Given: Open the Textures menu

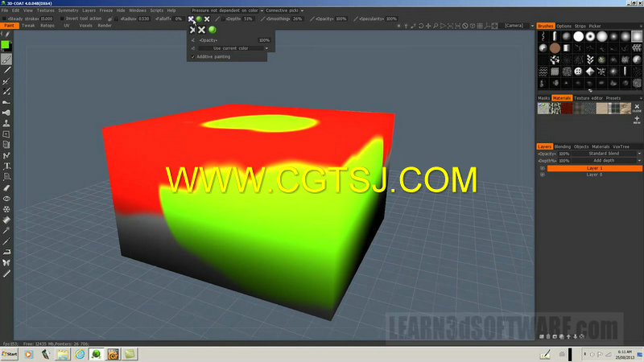Looking at the screenshot, I should (46, 10).
